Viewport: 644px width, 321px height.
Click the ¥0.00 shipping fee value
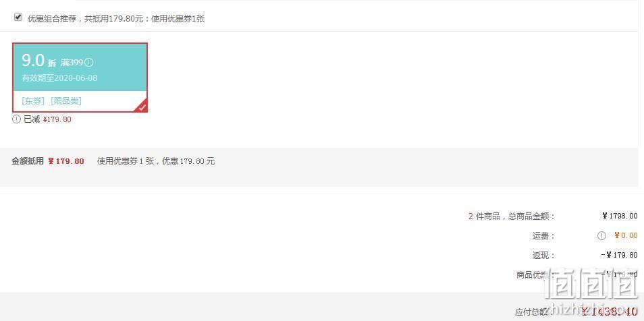point(626,235)
